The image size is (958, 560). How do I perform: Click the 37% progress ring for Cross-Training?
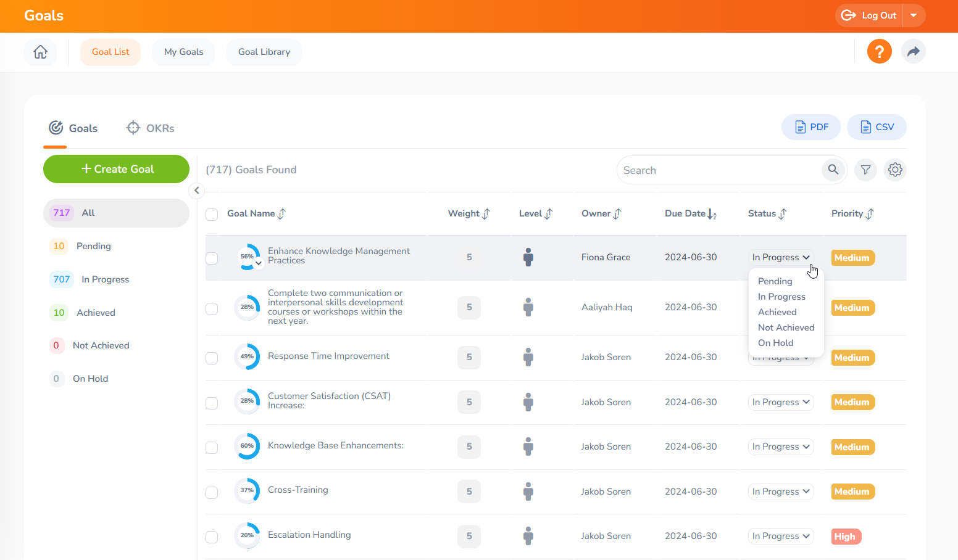coord(247,490)
